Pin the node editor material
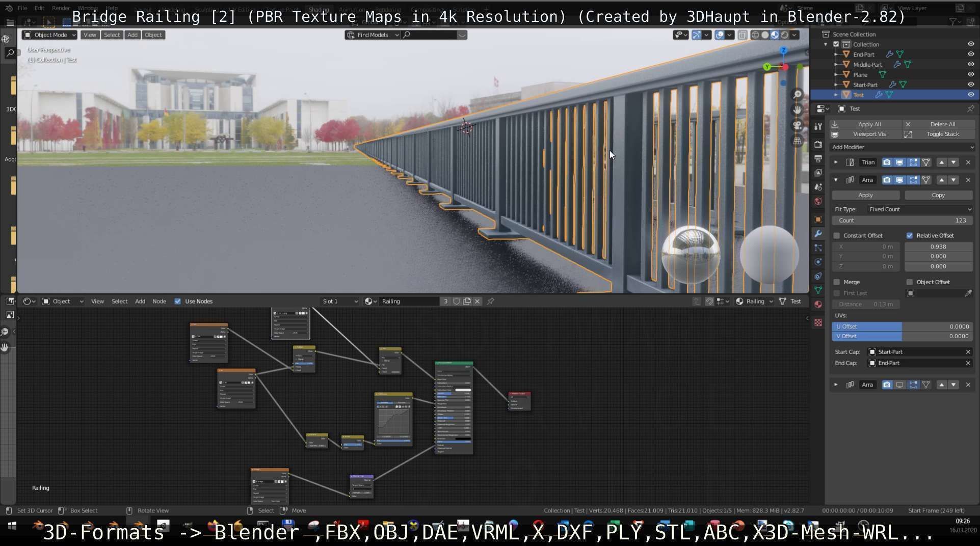This screenshot has width=980, height=546. click(490, 302)
